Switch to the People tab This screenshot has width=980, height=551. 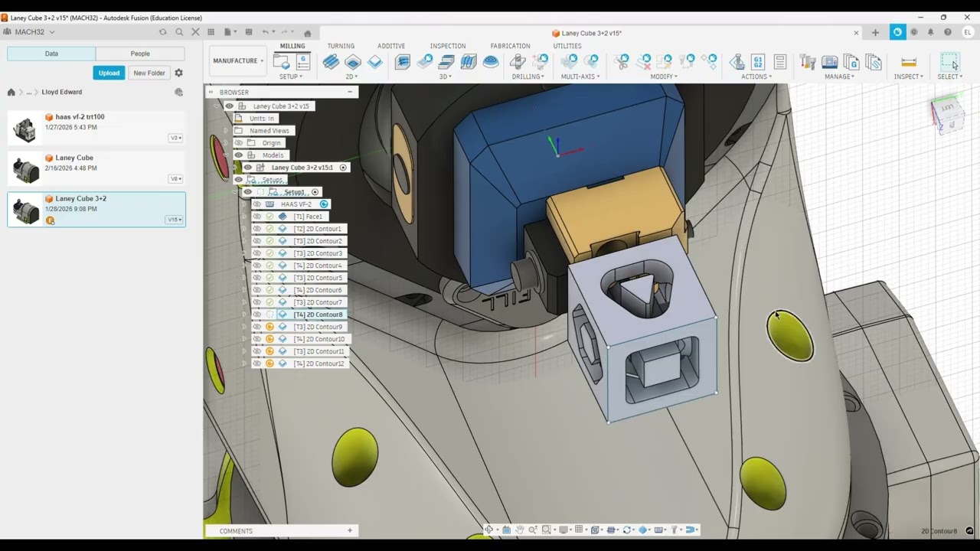tap(140, 54)
